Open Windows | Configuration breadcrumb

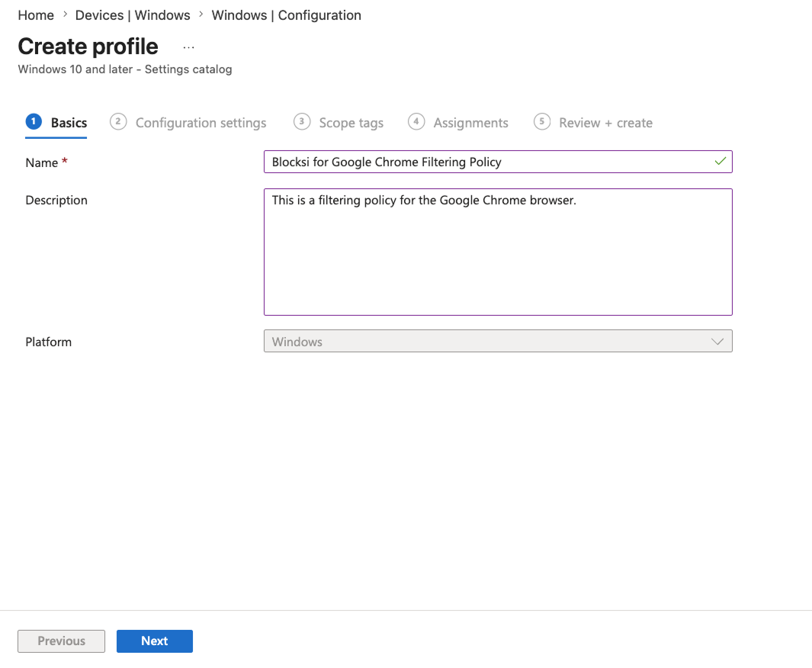pyautogui.click(x=287, y=15)
